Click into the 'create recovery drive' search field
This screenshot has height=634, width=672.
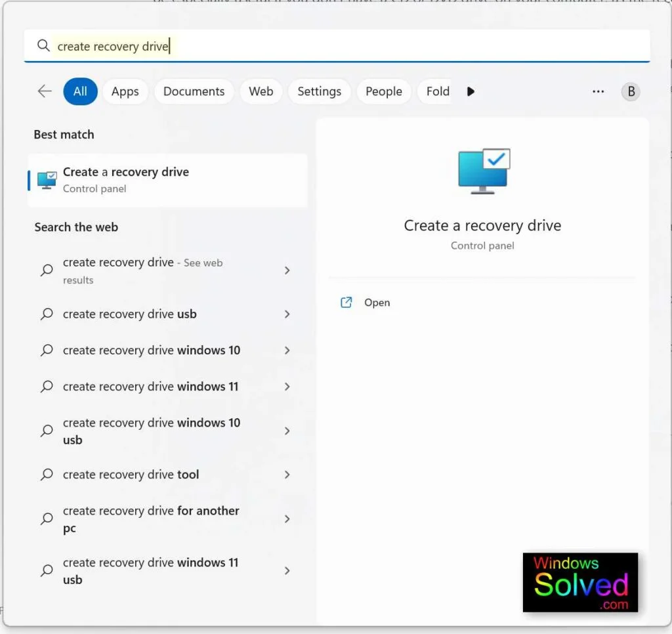(x=337, y=46)
